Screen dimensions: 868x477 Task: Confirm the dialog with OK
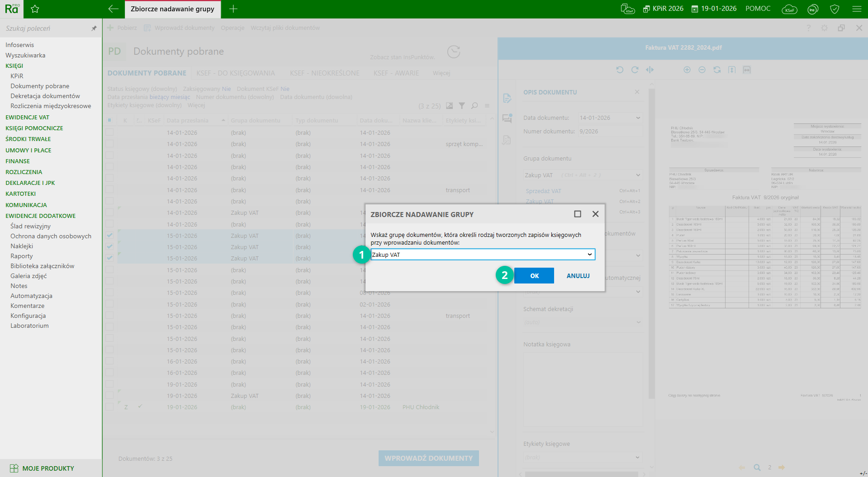click(x=534, y=276)
